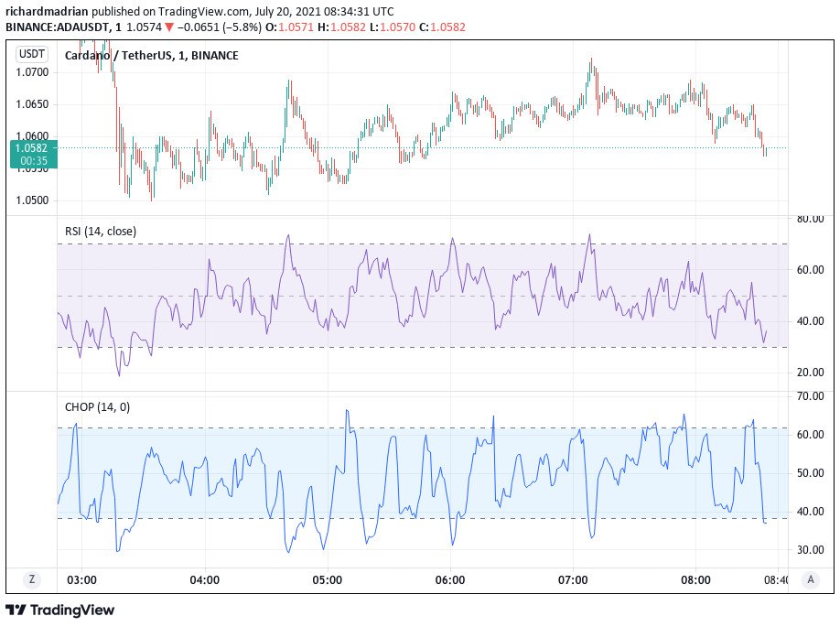Click the 07:00 time axis label
The image size is (840, 627).
pyautogui.click(x=573, y=579)
